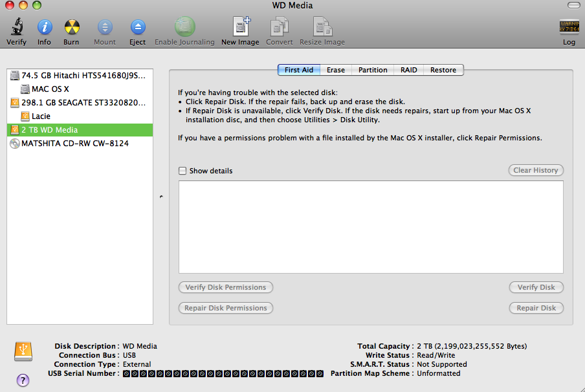Click inside the empty First Aid log area
The image size is (585, 392).
tap(371, 227)
